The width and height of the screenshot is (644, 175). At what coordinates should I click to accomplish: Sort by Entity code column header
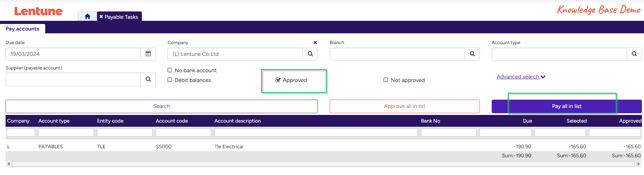pos(110,121)
